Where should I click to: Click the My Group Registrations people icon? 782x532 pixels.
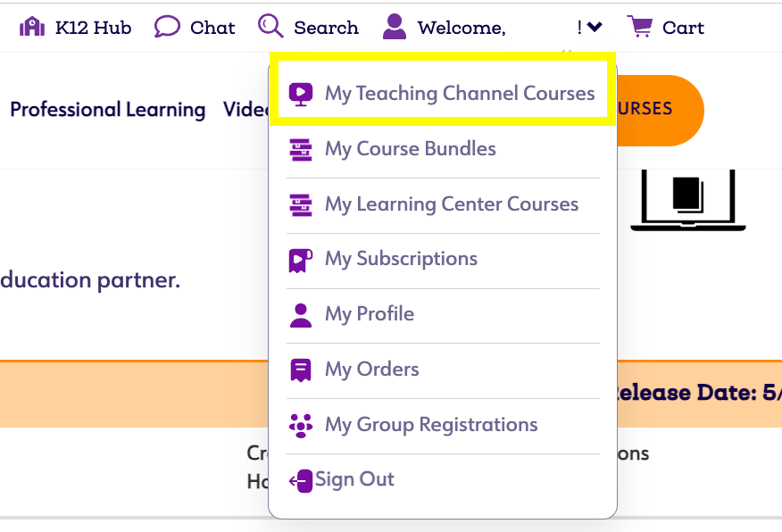[301, 425]
